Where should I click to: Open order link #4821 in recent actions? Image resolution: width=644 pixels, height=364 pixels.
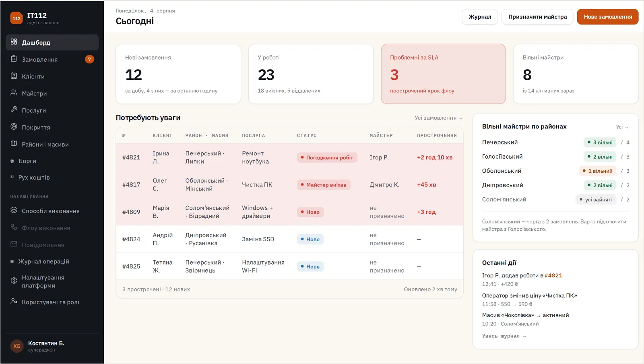(x=553, y=275)
